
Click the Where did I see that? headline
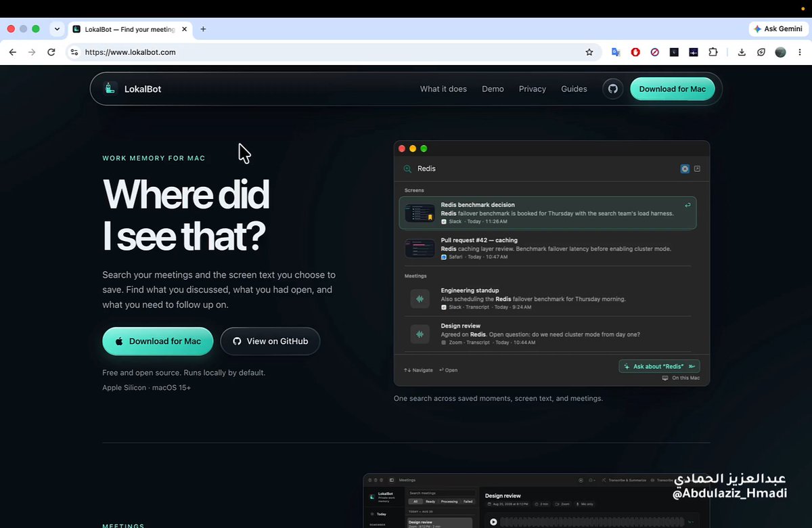pos(185,215)
